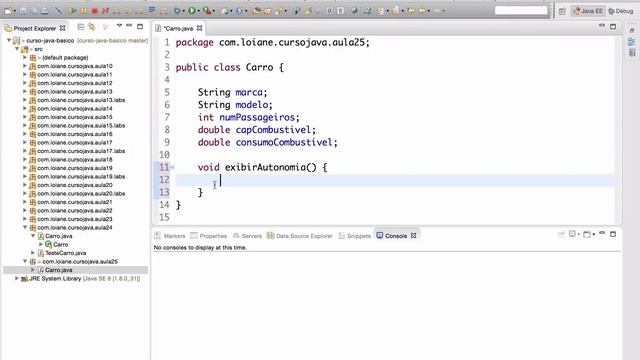Click the Open Perspective icon
Image resolution: width=640 pixels, height=360 pixels.
point(562,11)
